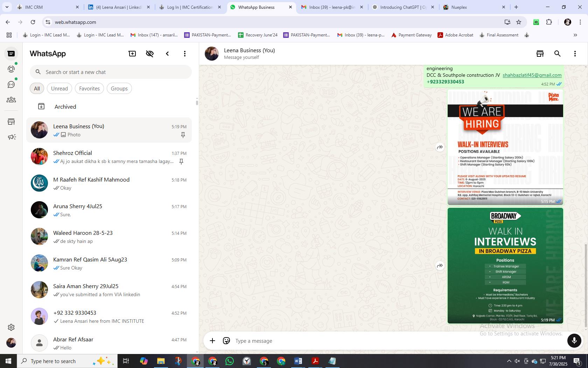Open WhatsApp app in taskbar
This screenshot has height=368, width=588.
[230, 361]
